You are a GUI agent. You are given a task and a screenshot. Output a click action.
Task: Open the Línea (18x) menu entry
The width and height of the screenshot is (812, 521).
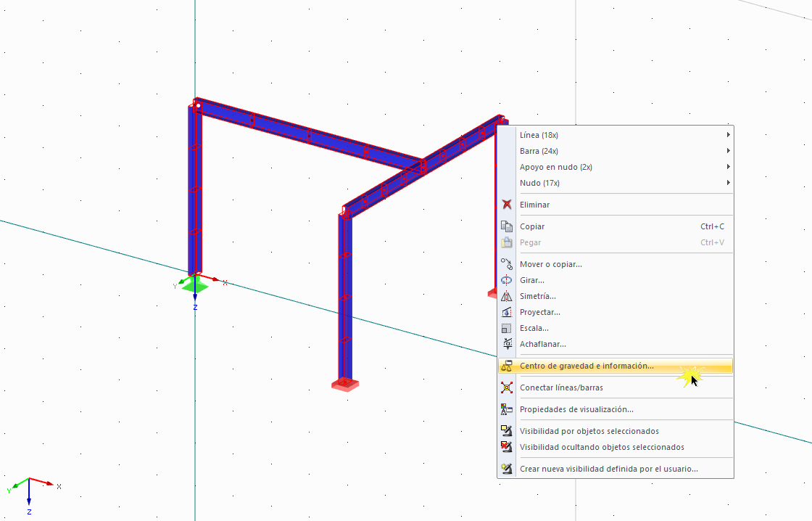(616, 135)
